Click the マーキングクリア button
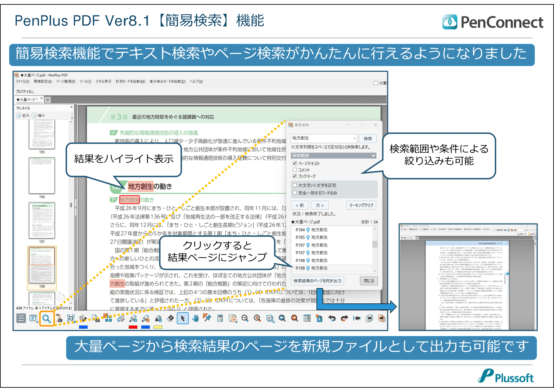Image resolution: width=554 pixels, height=392 pixels. pyautogui.click(x=361, y=205)
